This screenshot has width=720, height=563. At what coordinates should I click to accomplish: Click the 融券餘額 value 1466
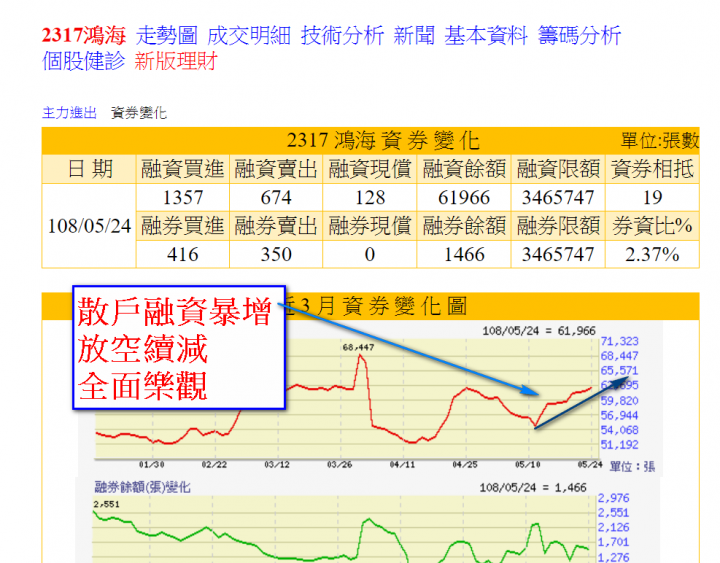(464, 254)
